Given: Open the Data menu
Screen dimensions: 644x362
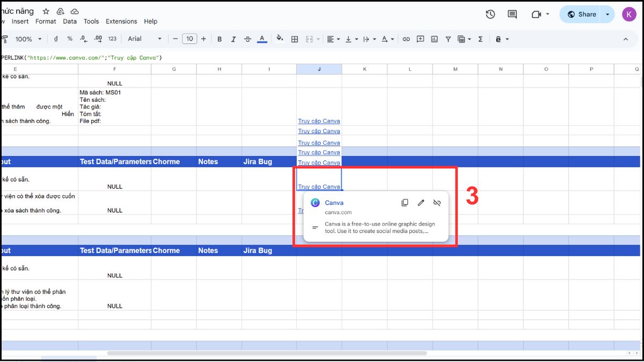Looking at the screenshot, I should point(70,21).
